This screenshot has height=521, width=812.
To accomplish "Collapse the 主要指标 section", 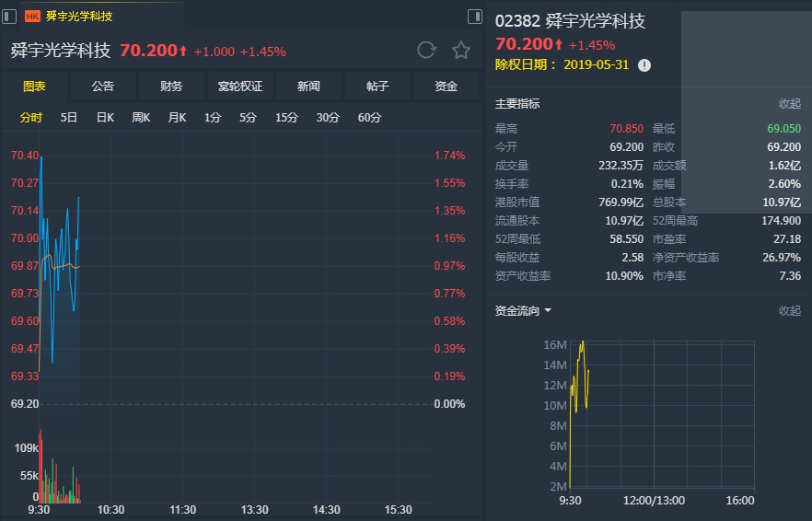I will (790, 104).
